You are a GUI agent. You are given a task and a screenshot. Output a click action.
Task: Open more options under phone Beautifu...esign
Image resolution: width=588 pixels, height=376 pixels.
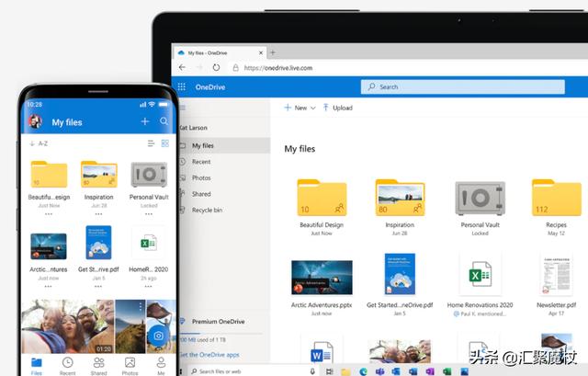[x=49, y=214]
